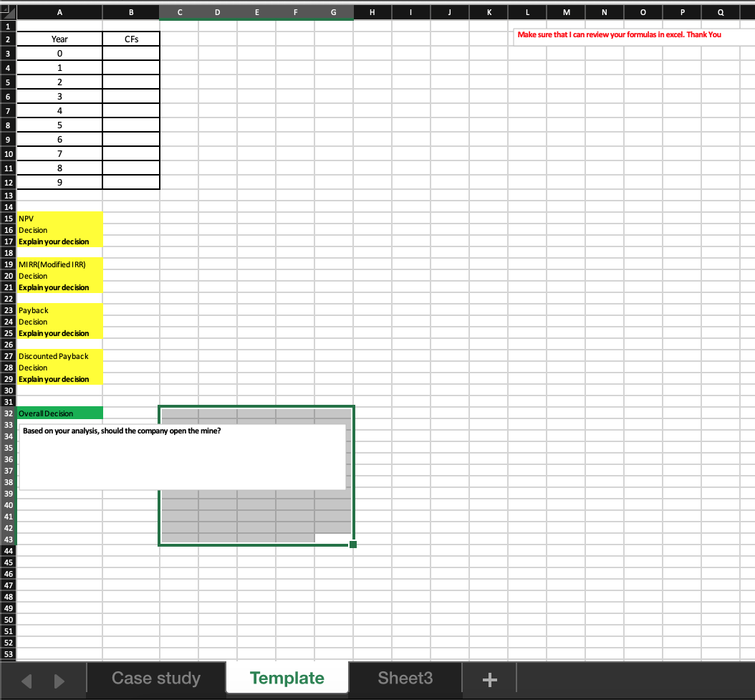
Task: Select the mine decision question text box
Action: (x=183, y=455)
